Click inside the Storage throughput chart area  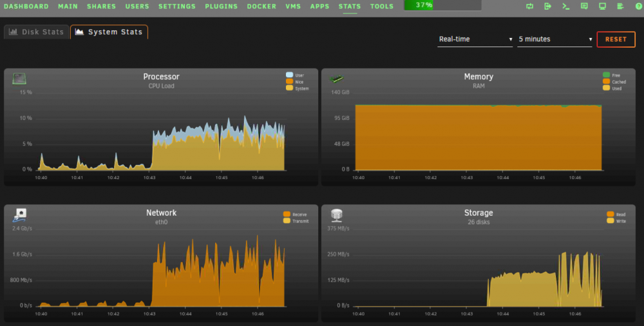tap(478, 267)
